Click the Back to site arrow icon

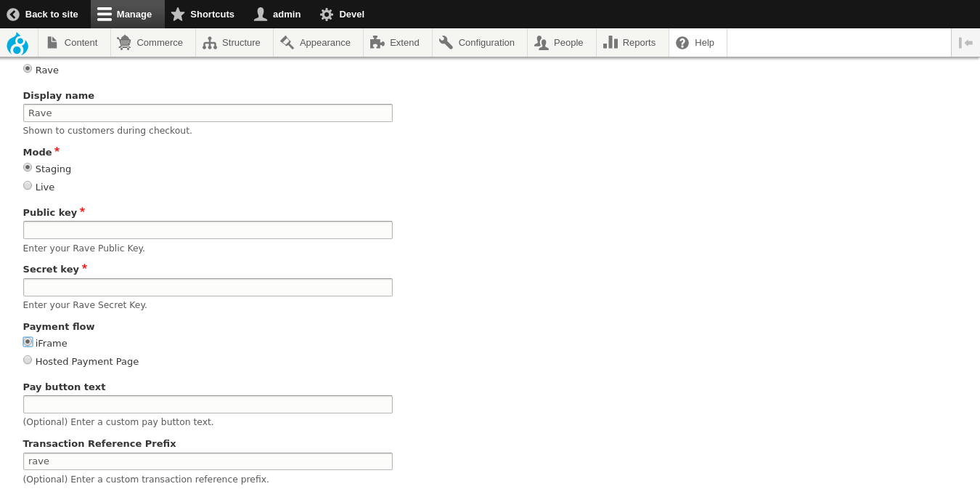pos(13,14)
